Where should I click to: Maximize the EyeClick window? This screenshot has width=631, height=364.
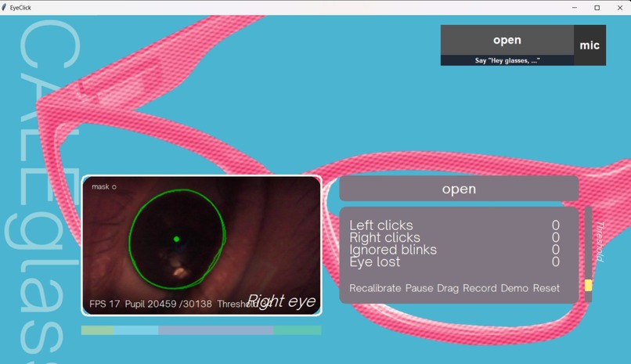[x=597, y=8]
